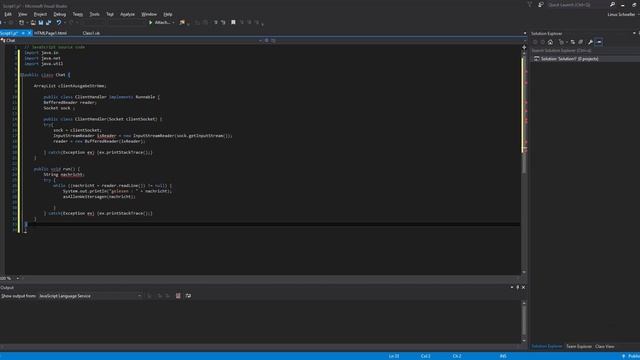640x360 pixels.
Task: Open the View menu
Action: 22,14
